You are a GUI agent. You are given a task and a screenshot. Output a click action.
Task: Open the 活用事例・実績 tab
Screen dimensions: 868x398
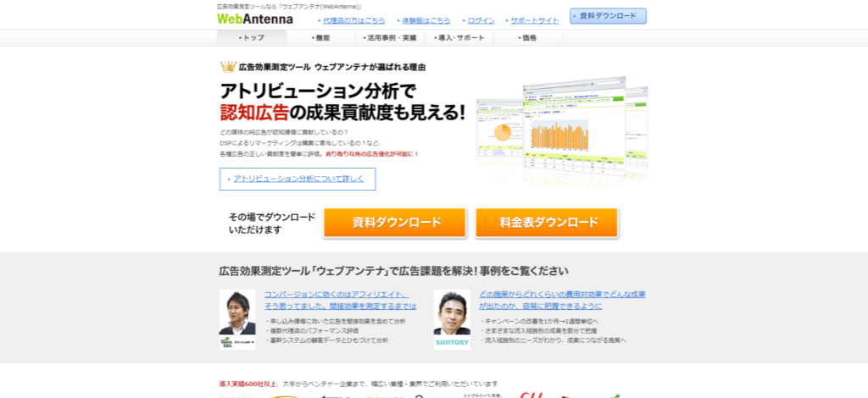pyautogui.click(x=391, y=38)
